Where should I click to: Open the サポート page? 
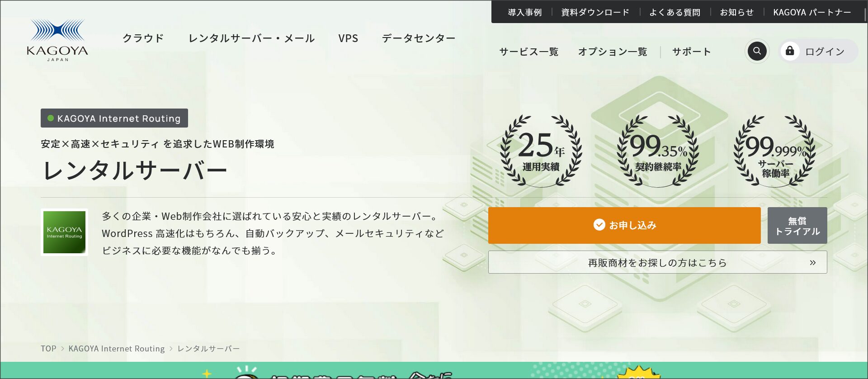[x=691, y=52]
